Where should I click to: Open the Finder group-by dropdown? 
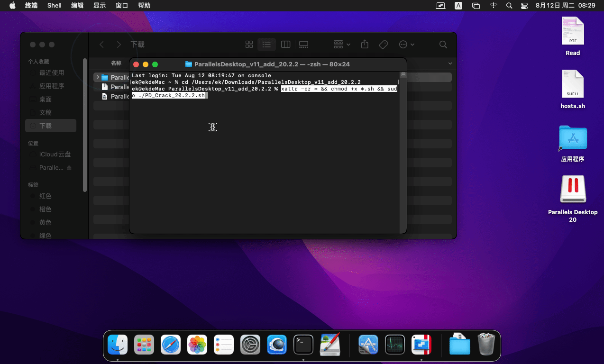[x=342, y=44]
